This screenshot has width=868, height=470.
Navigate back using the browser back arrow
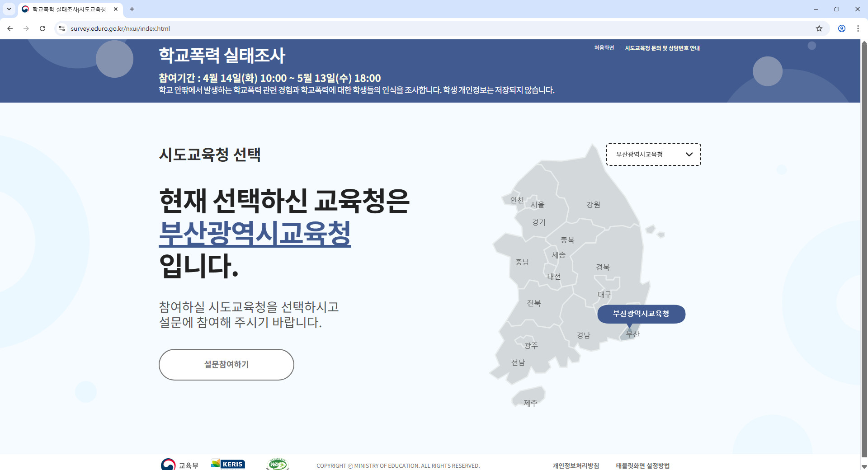pos(10,28)
